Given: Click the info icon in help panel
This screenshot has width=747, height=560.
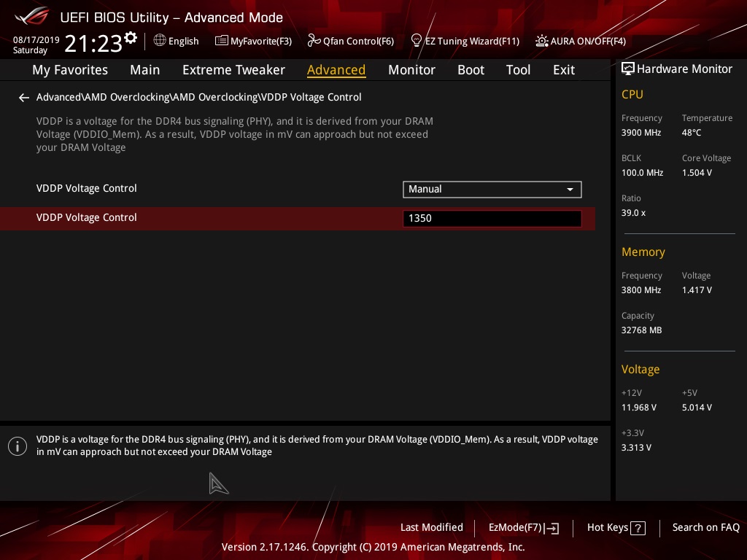Looking at the screenshot, I should [18, 446].
